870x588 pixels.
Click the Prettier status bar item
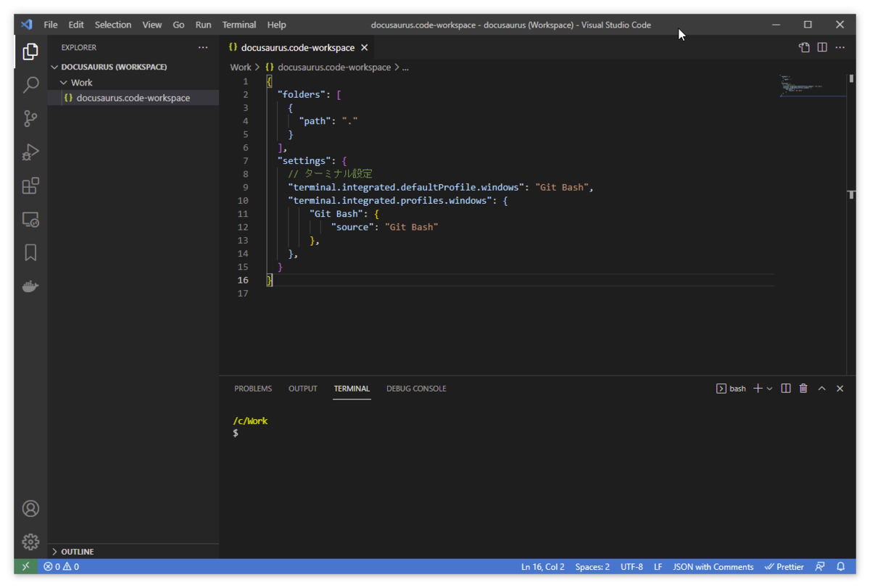tap(784, 566)
